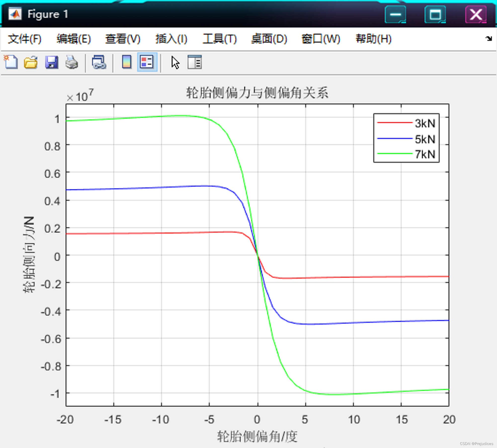
Task: Expand the 插入(I) menu
Action: pyautogui.click(x=171, y=39)
